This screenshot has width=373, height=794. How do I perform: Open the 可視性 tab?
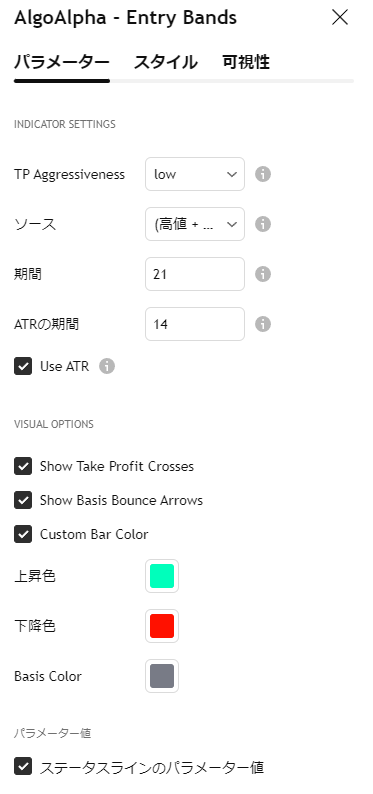tap(246, 62)
